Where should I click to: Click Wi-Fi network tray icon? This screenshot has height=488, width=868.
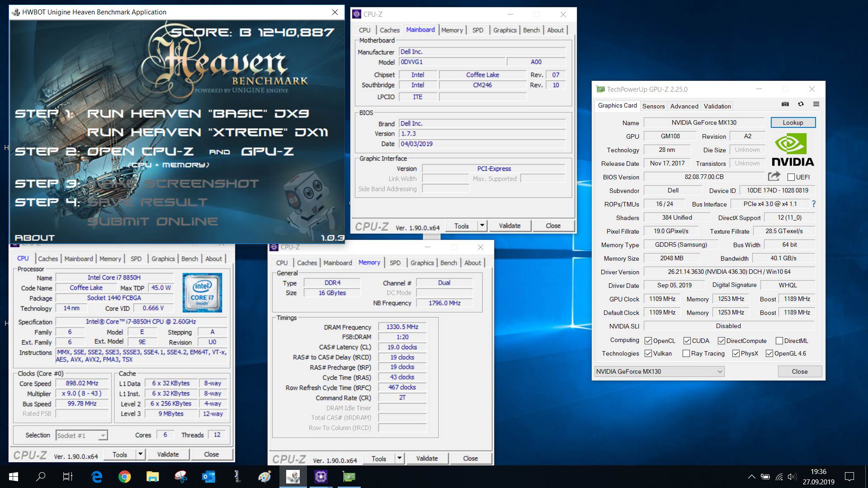pyautogui.click(x=779, y=477)
